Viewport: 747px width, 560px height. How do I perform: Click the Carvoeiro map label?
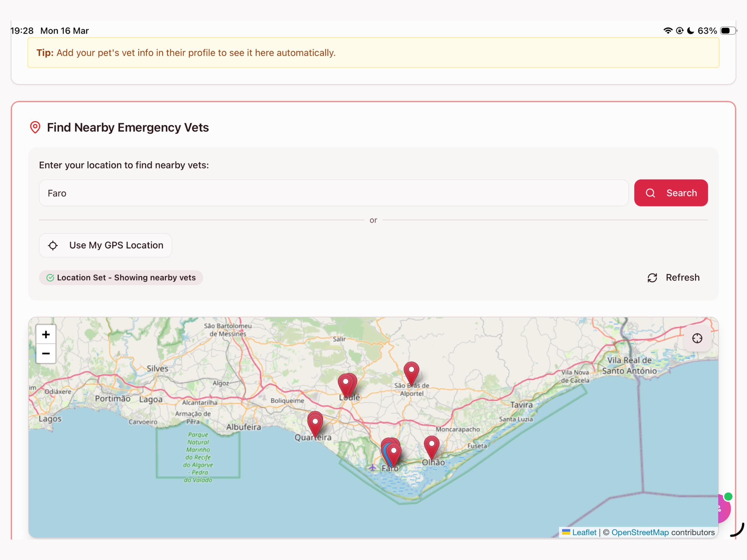click(x=143, y=422)
